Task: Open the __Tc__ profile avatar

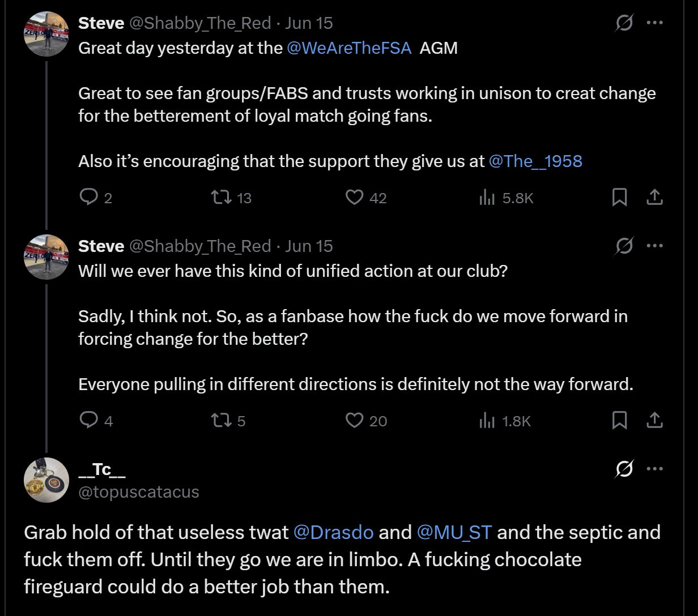Action: (x=46, y=480)
